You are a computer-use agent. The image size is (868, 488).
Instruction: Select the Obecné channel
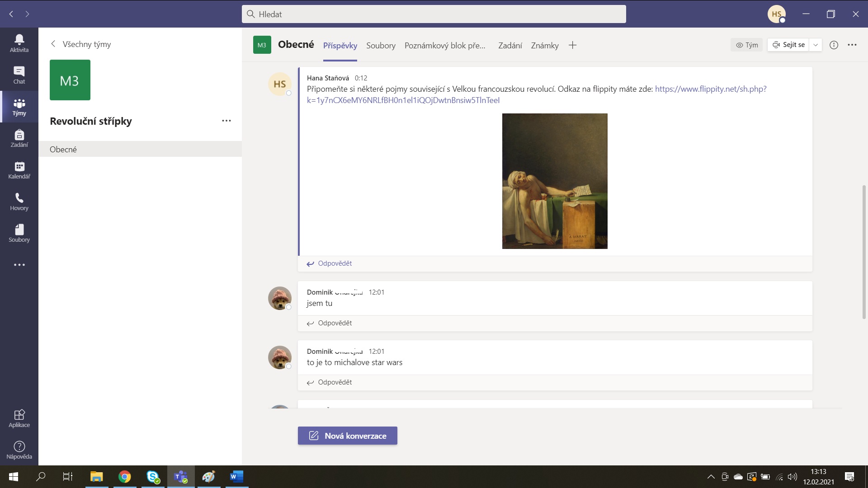click(x=140, y=149)
